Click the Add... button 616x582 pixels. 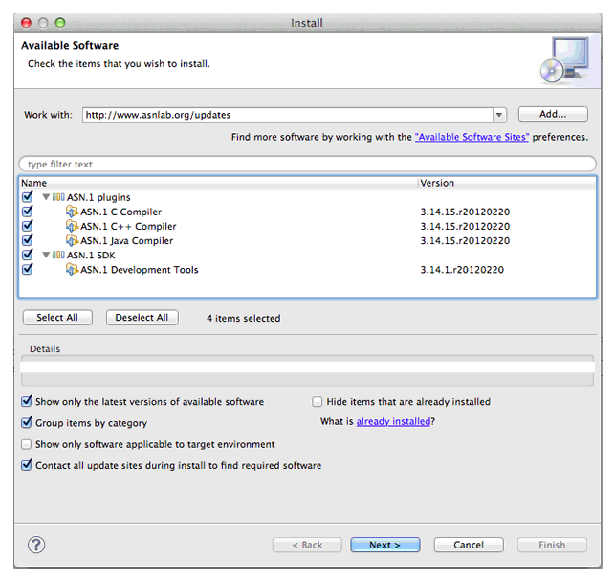pos(553,115)
